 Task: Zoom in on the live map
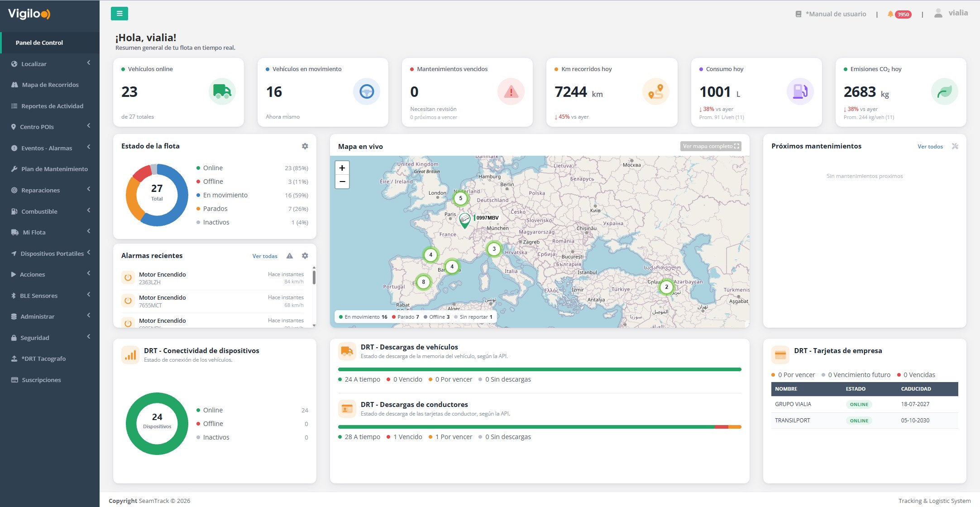tap(342, 168)
